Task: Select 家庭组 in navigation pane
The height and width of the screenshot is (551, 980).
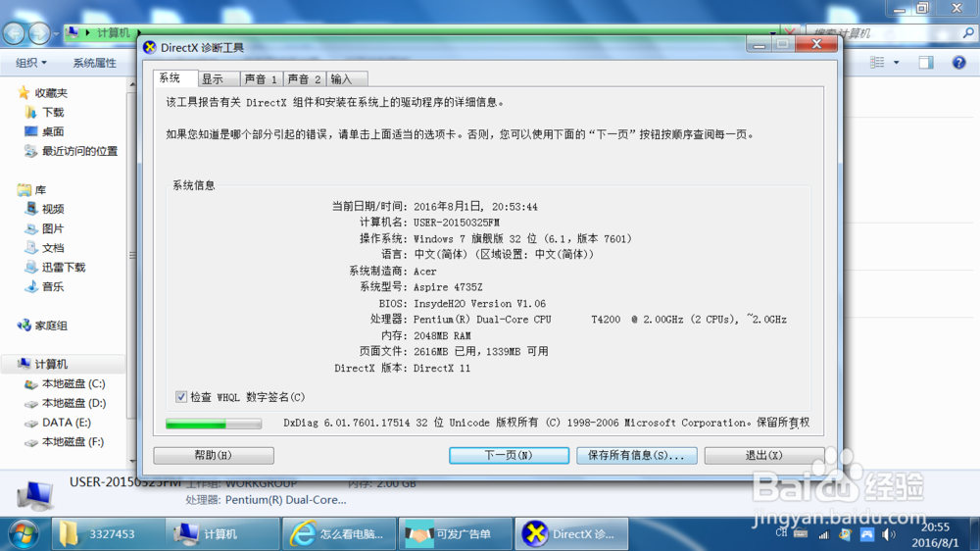Action: (51, 326)
